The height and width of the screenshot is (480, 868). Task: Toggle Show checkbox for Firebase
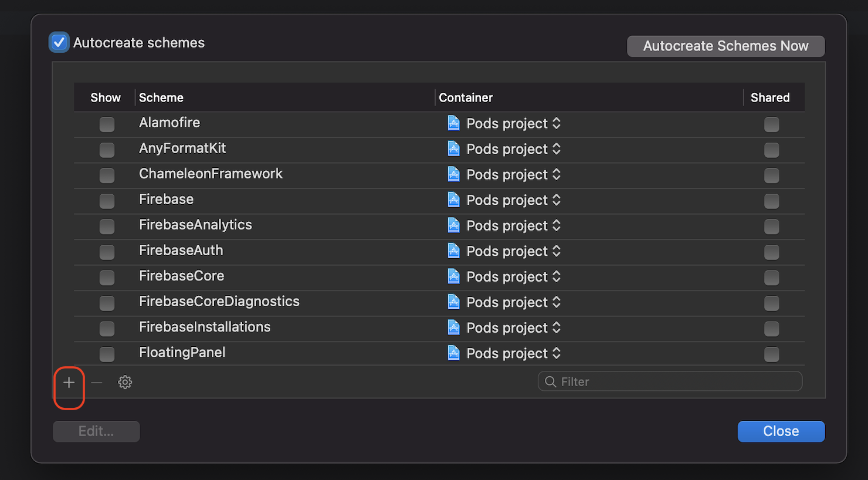click(x=107, y=201)
